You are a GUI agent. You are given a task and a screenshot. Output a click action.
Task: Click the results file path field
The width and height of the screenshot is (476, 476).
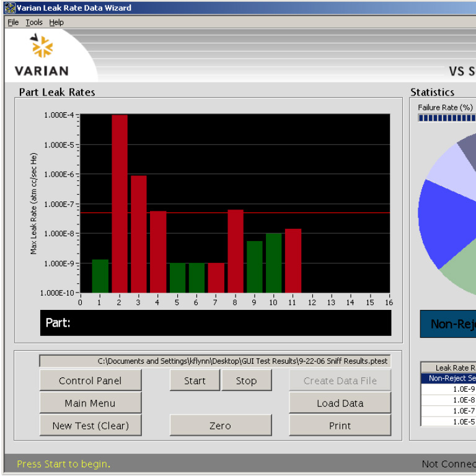tap(215, 361)
